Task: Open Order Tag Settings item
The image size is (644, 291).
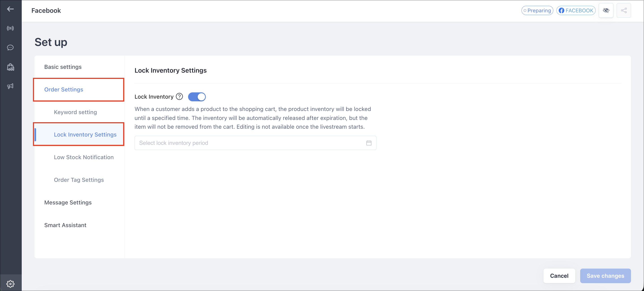Action: click(x=79, y=180)
